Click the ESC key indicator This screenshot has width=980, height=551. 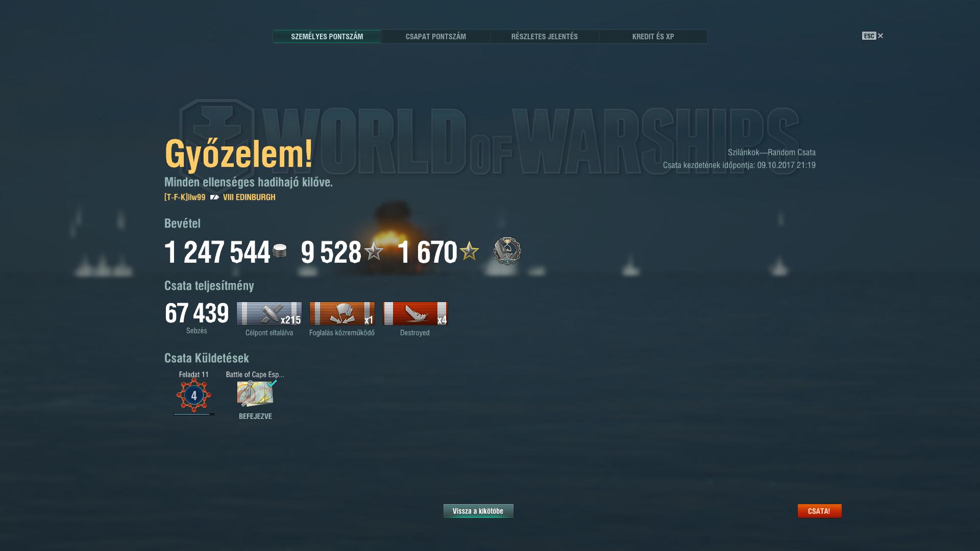(x=869, y=36)
